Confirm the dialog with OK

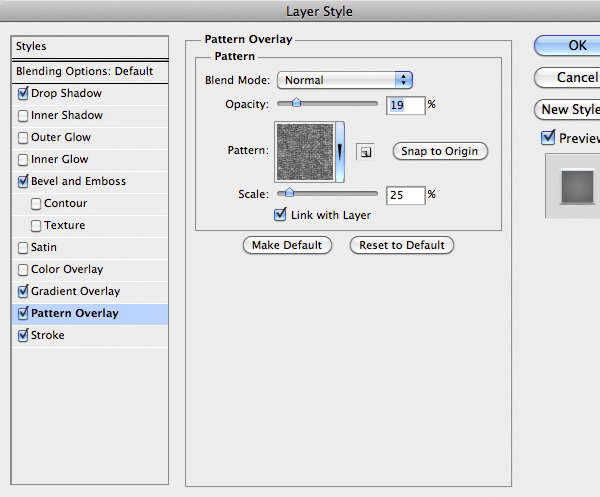pyautogui.click(x=576, y=45)
